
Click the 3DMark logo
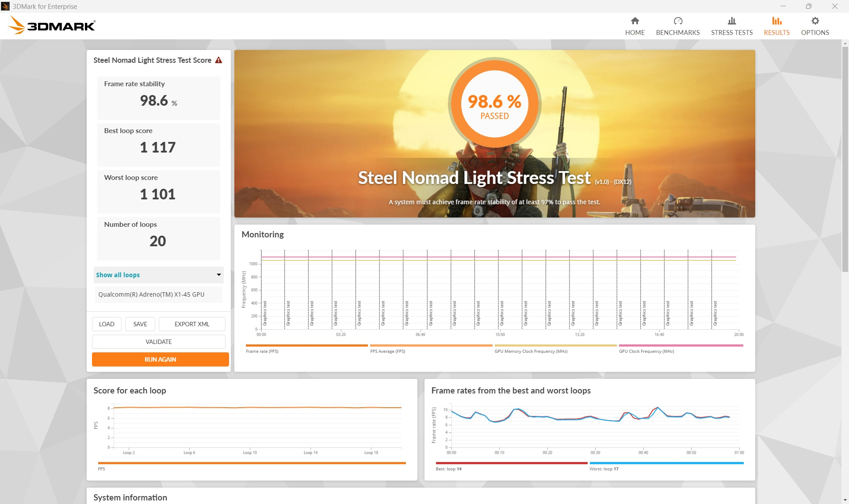point(52,25)
